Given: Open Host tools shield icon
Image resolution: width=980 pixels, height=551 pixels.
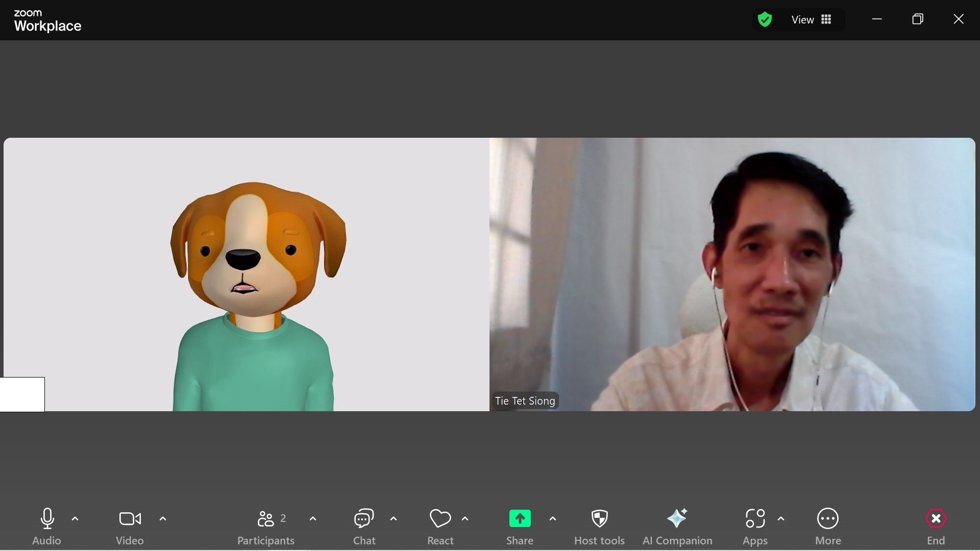Looking at the screenshot, I should click(599, 519).
